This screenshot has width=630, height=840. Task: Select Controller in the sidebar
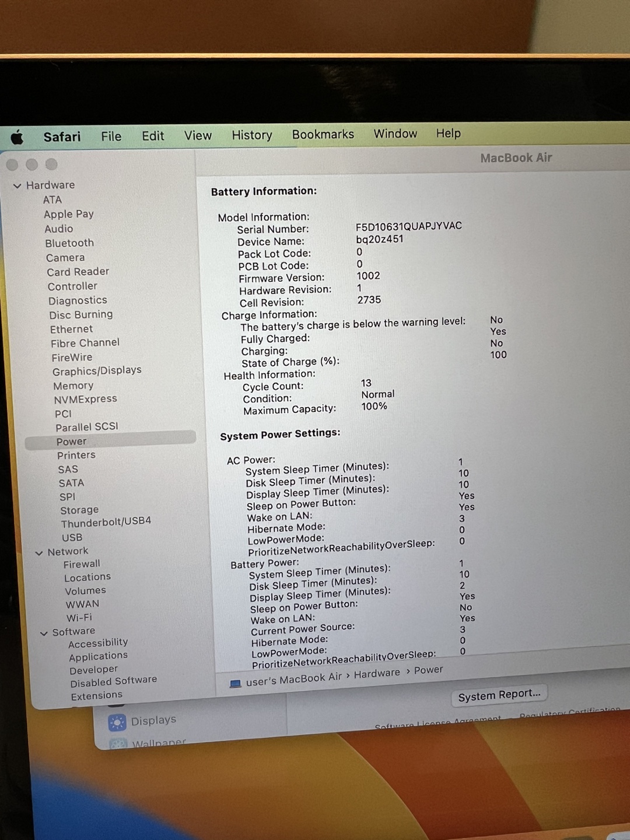[72, 286]
